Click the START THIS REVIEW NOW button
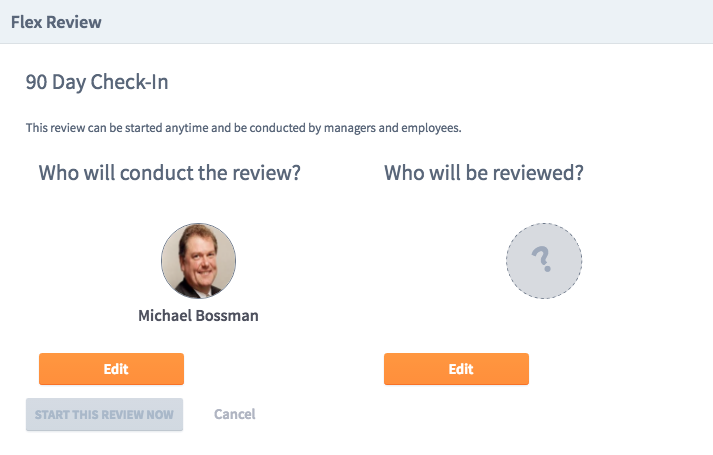The image size is (713, 455). [x=105, y=415]
